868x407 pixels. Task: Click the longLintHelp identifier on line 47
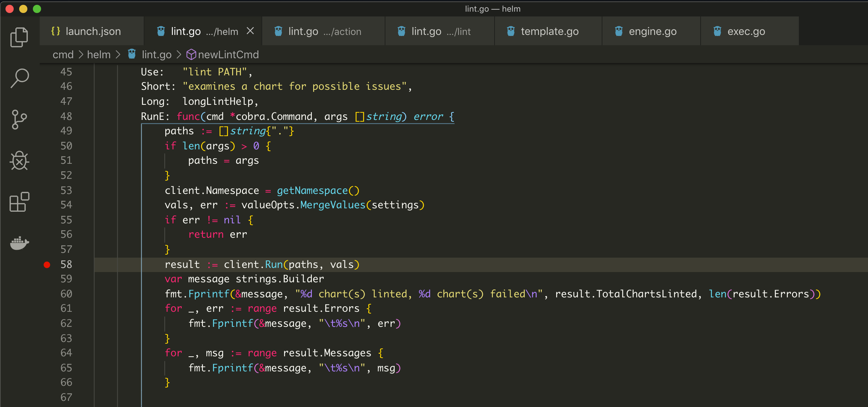pyautogui.click(x=218, y=101)
